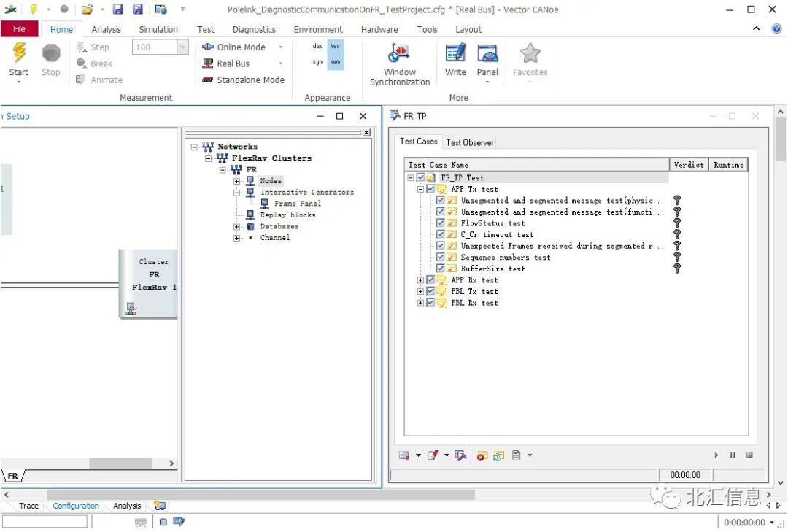Click the desktop icon next to Analysis tab
This screenshot has height=532, width=788.
point(160,505)
